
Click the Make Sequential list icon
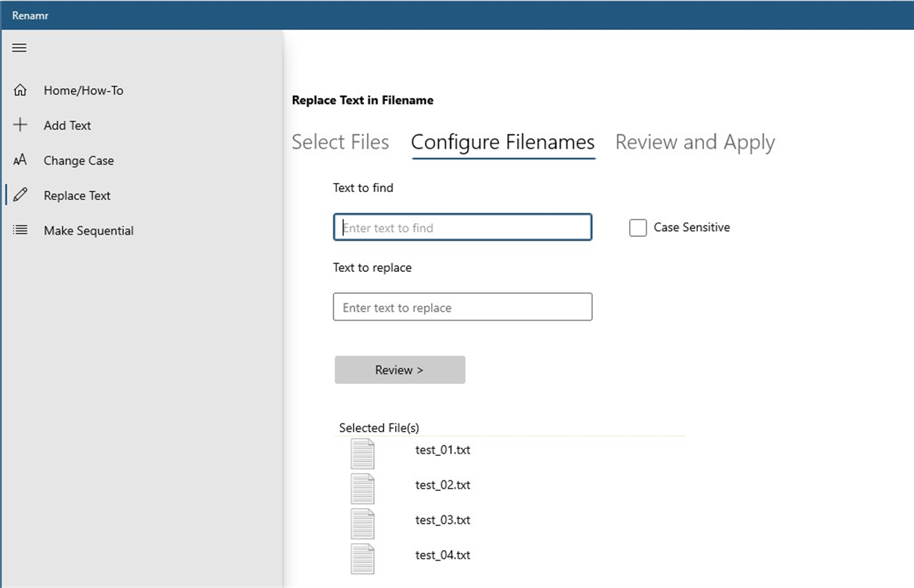[x=20, y=231]
